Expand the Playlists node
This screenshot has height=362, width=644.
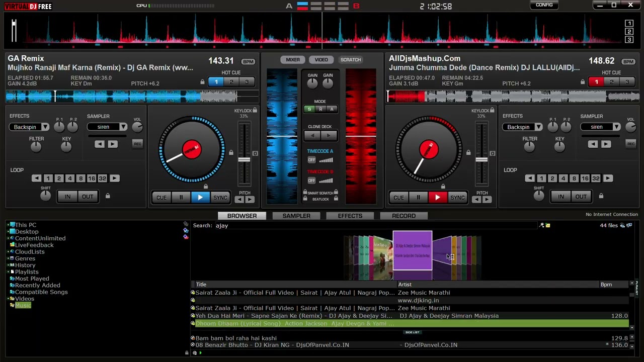click(x=8, y=272)
